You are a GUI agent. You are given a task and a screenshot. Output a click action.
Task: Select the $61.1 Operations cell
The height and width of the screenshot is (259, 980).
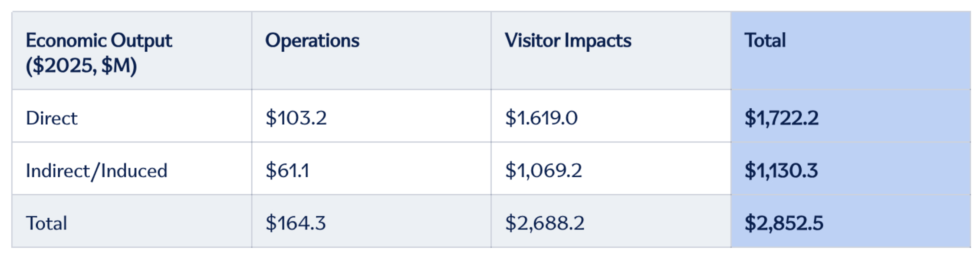click(287, 170)
